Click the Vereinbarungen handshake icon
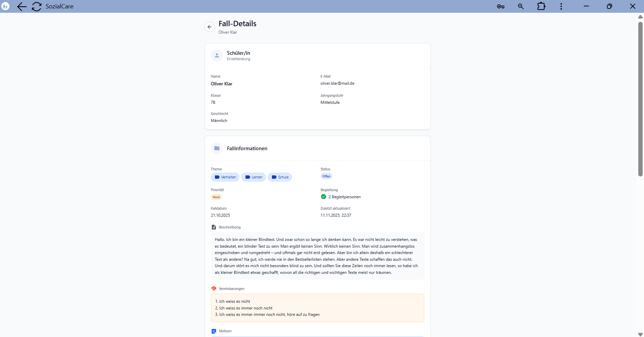This screenshot has width=644, height=337. 214,289
